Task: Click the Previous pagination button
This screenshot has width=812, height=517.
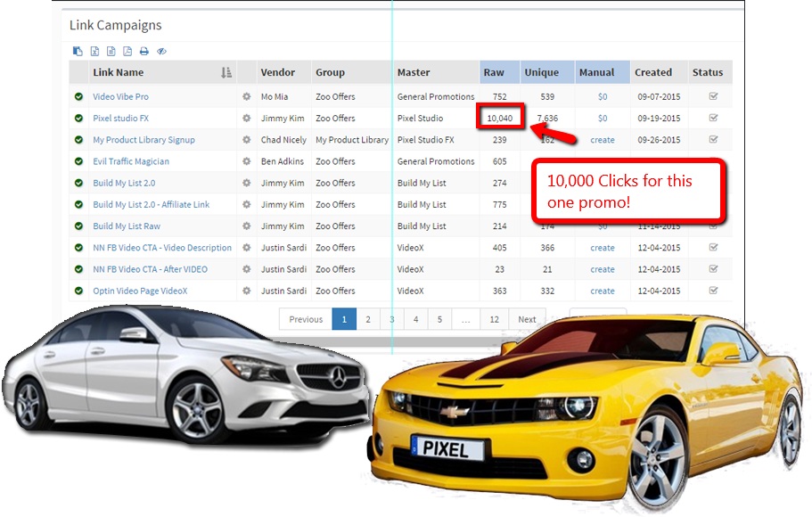Action: 306,319
